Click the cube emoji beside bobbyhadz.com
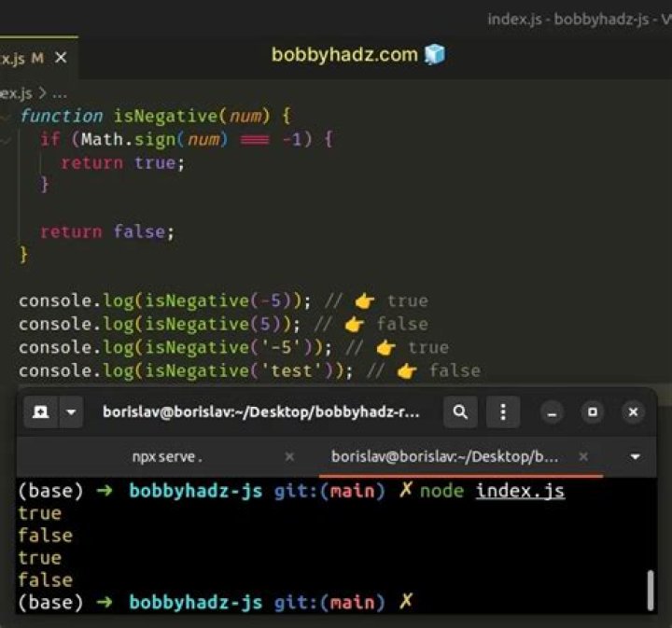Image resolution: width=672 pixels, height=628 pixels. 435,54
